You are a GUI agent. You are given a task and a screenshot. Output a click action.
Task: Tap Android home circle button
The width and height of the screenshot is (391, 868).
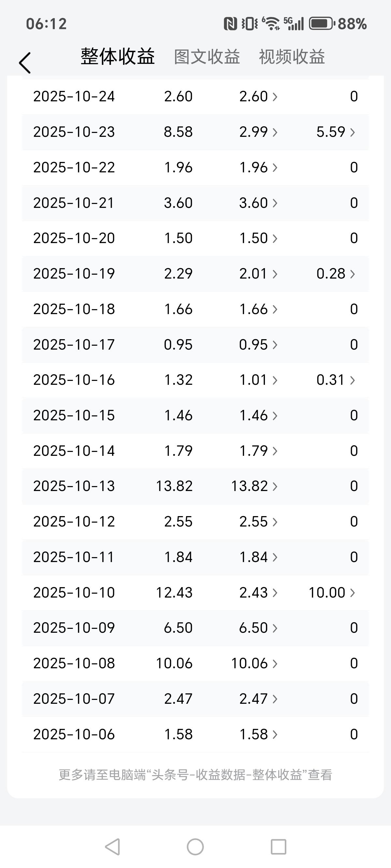click(195, 847)
